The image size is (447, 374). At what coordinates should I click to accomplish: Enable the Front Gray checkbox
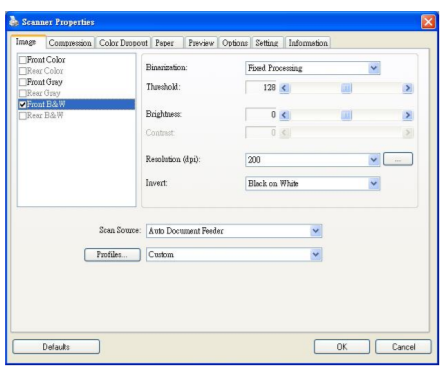click(23, 82)
